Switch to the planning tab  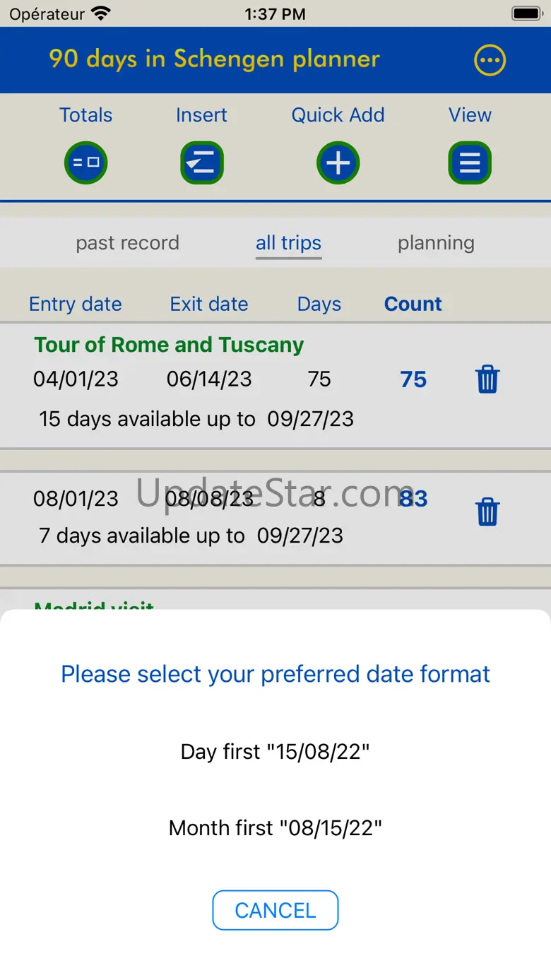point(436,243)
